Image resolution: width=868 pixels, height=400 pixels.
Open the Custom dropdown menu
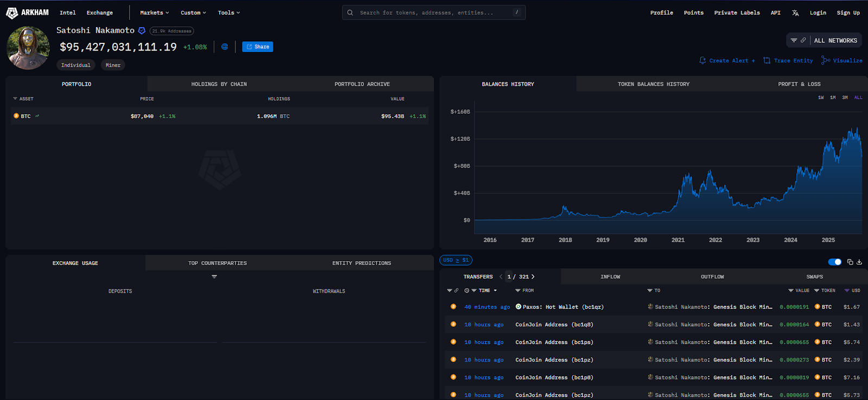194,12
